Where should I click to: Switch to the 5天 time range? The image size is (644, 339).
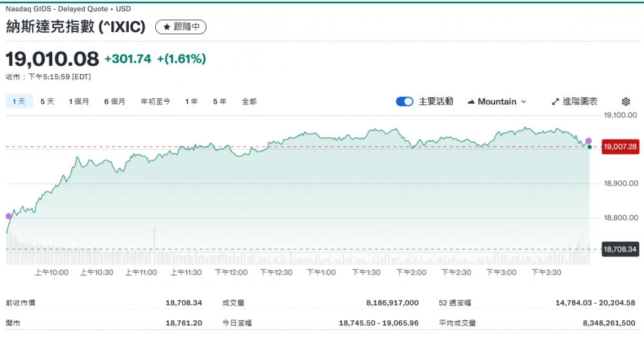click(x=47, y=102)
